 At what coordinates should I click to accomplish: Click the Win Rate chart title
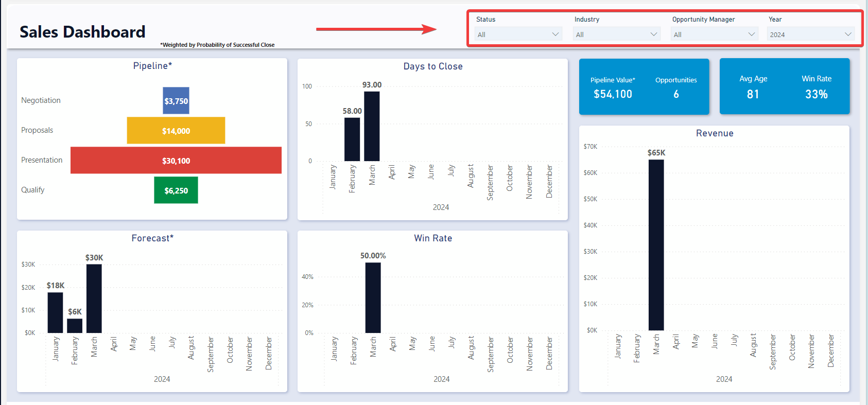tap(433, 238)
